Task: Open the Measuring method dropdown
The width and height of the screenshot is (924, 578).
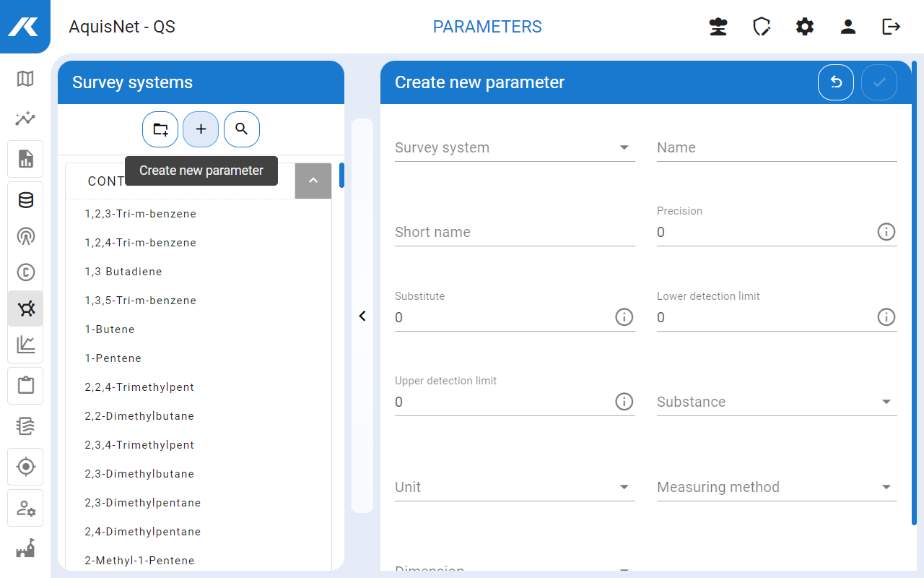Action: pyautogui.click(x=776, y=488)
